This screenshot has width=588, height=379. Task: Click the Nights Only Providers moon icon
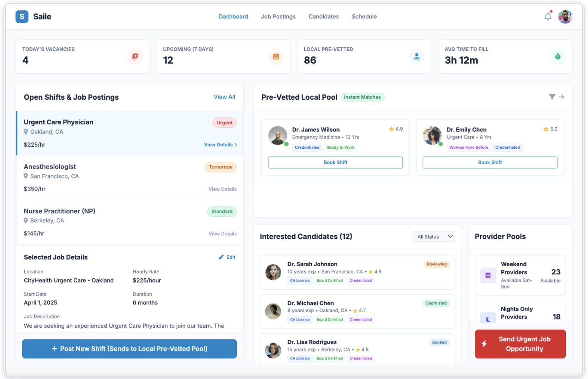click(488, 318)
